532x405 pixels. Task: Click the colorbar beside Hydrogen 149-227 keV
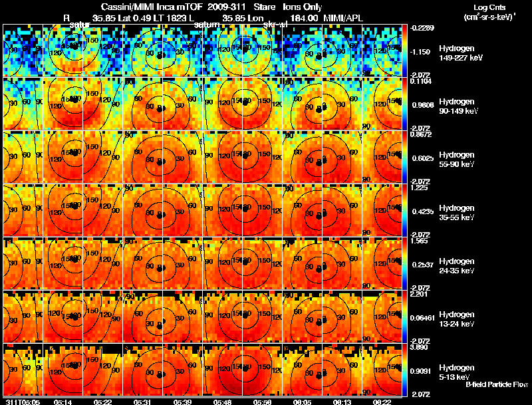404,51
